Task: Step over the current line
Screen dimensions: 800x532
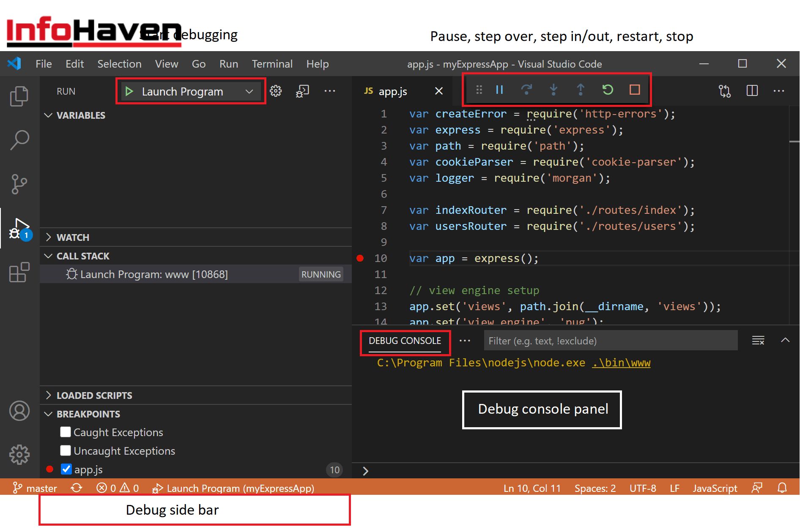Action: pos(526,90)
